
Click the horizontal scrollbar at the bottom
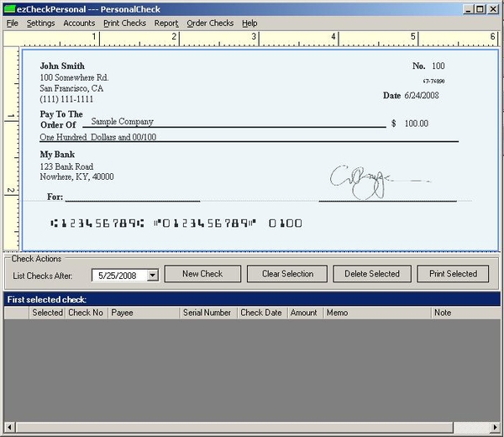click(252, 428)
